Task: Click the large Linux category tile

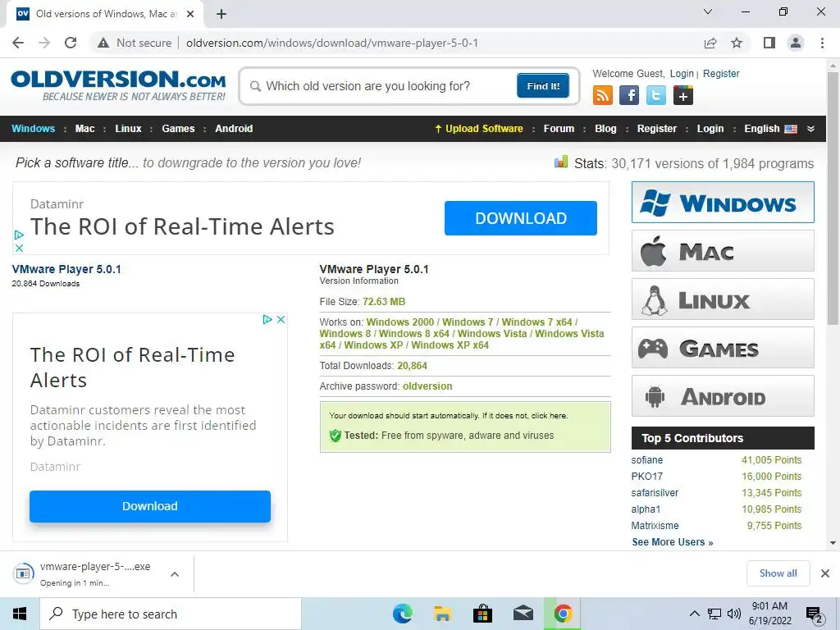Action: tap(723, 299)
